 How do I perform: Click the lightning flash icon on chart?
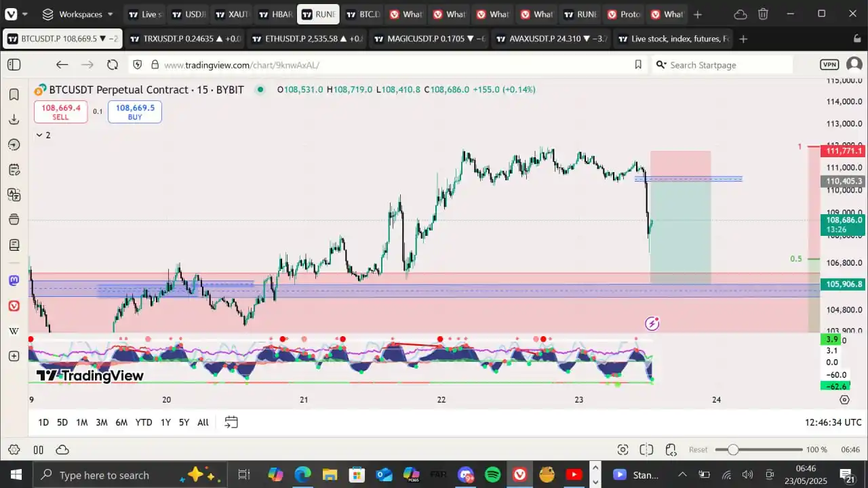[652, 324]
